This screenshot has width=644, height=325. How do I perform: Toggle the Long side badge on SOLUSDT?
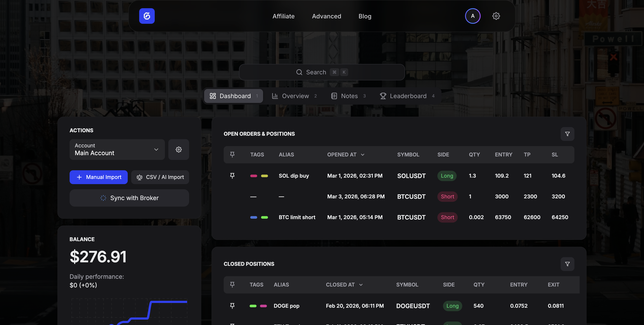pos(447,176)
